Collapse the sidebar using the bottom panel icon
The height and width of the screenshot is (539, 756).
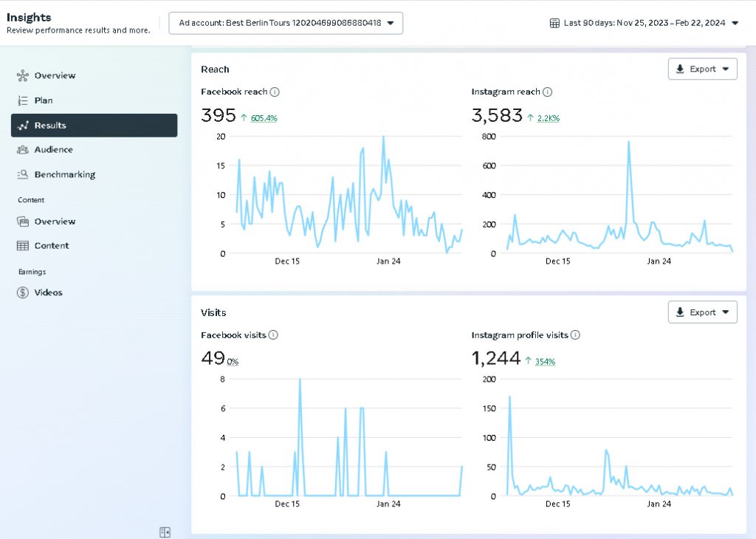tap(165, 532)
